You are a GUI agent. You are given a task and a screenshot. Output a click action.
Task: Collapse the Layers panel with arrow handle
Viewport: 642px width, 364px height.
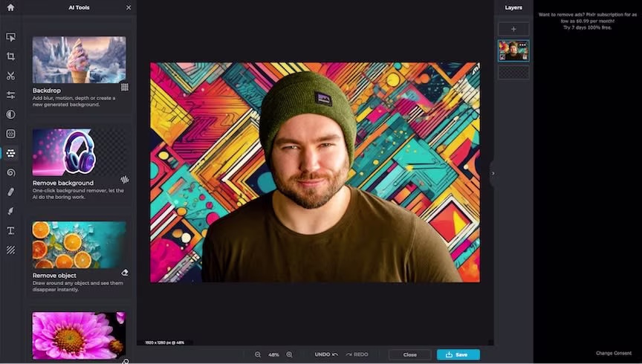click(x=493, y=174)
